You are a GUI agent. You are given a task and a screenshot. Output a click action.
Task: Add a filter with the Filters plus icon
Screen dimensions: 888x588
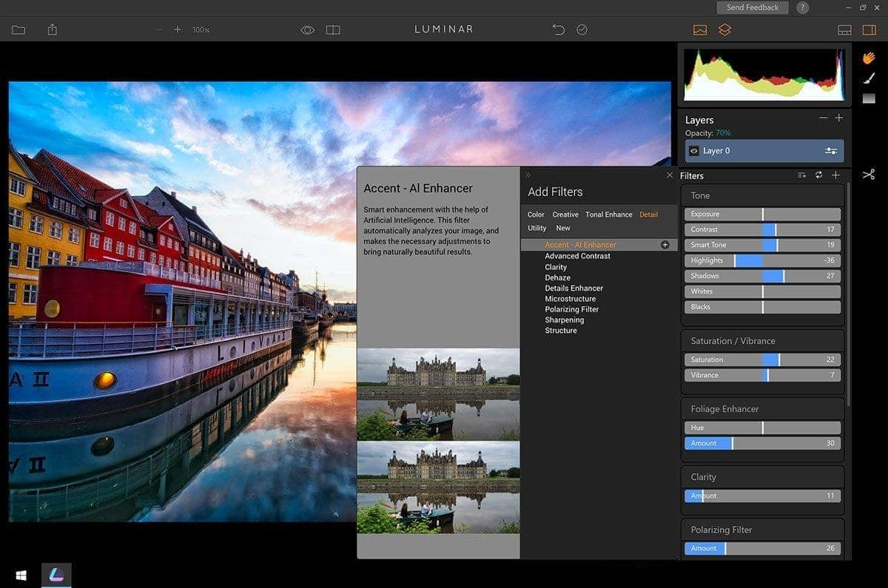[x=835, y=175]
